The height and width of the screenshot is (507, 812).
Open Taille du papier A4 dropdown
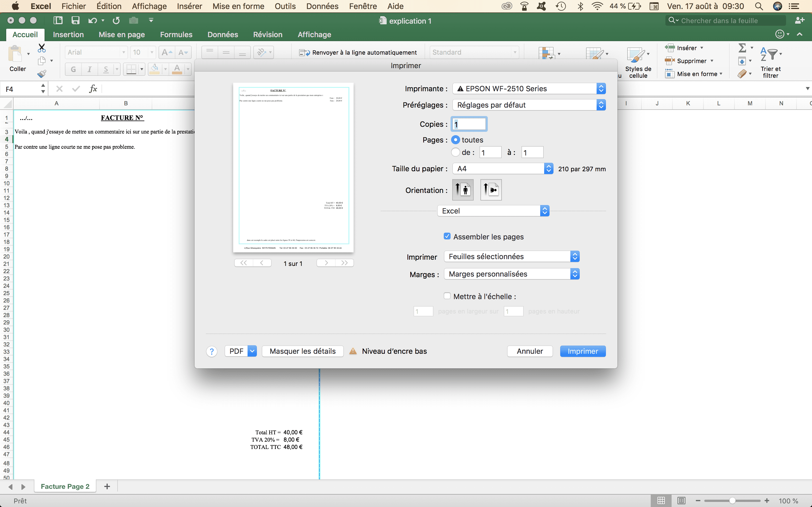tap(502, 169)
